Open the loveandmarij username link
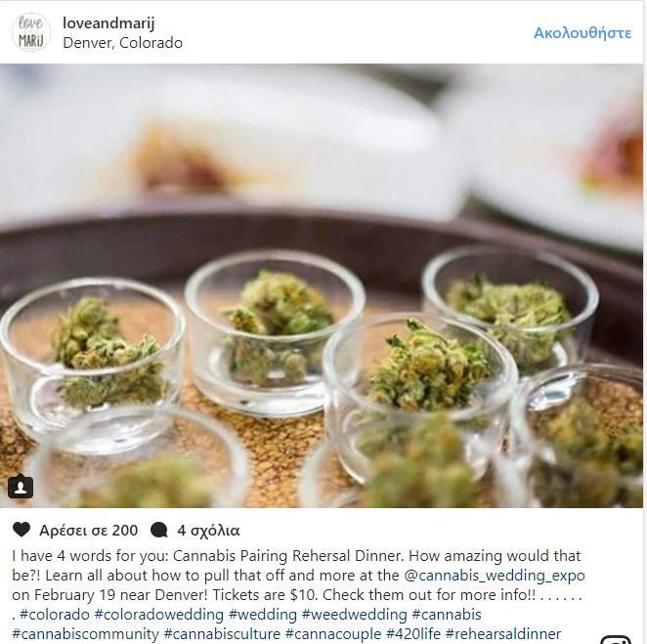 pyautogui.click(x=108, y=22)
